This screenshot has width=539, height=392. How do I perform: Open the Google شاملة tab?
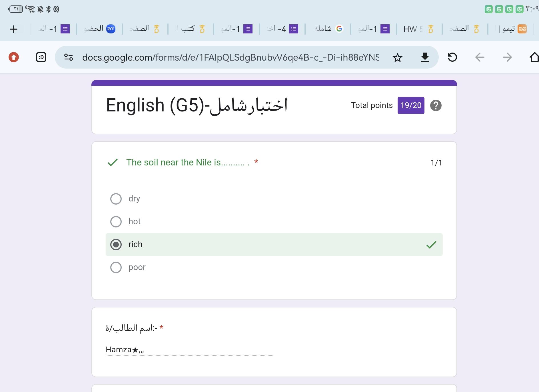click(x=328, y=29)
